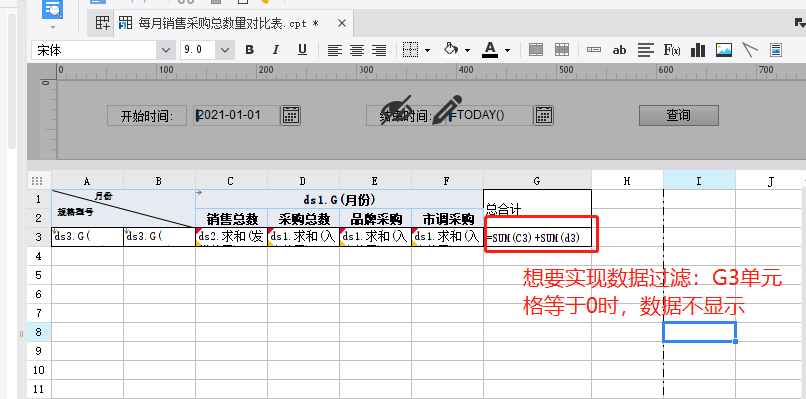
Task: Open the start date calendar picker
Action: [291, 115]
